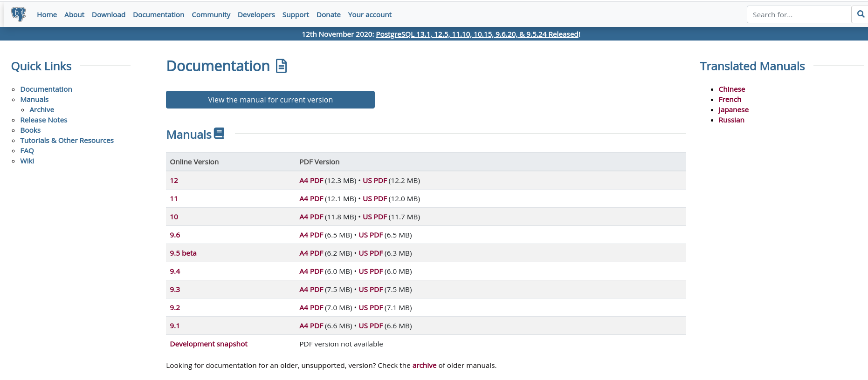This screenshot has height=380, width=868.
Task: Open the Download menu item
Action: click(x=108, y=15)
